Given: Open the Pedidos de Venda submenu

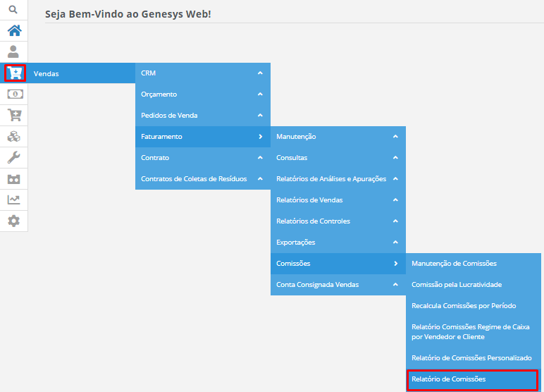Looking at the screenshot, I should pos(203,116).
